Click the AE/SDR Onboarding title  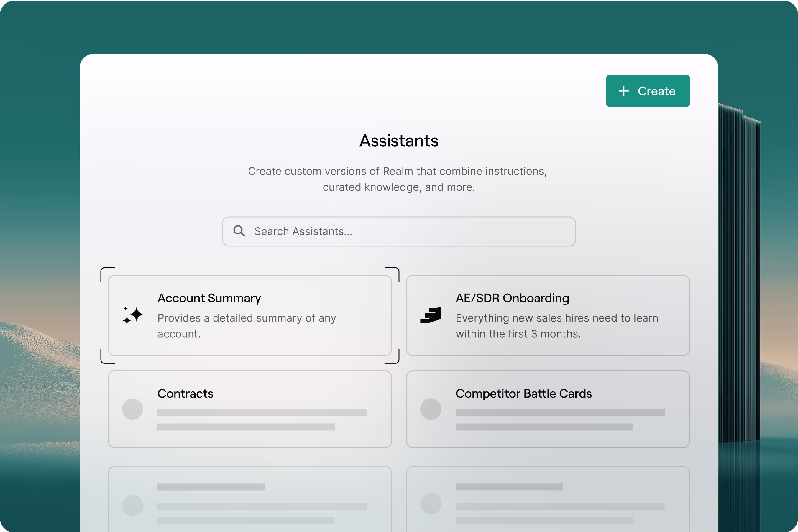[512, 298]
